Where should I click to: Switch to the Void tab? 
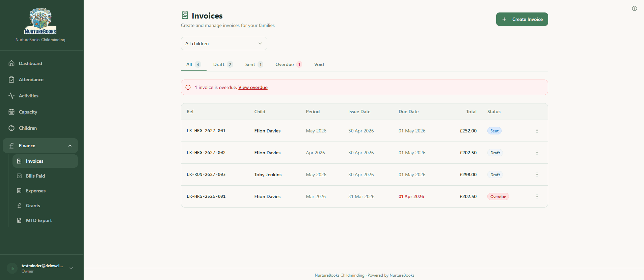(x=319, y=64)
